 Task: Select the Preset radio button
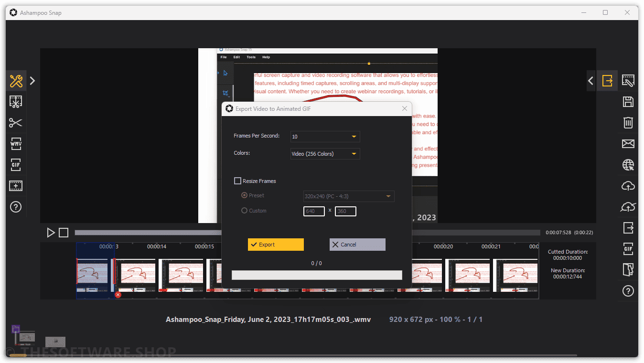coord(245,195)
